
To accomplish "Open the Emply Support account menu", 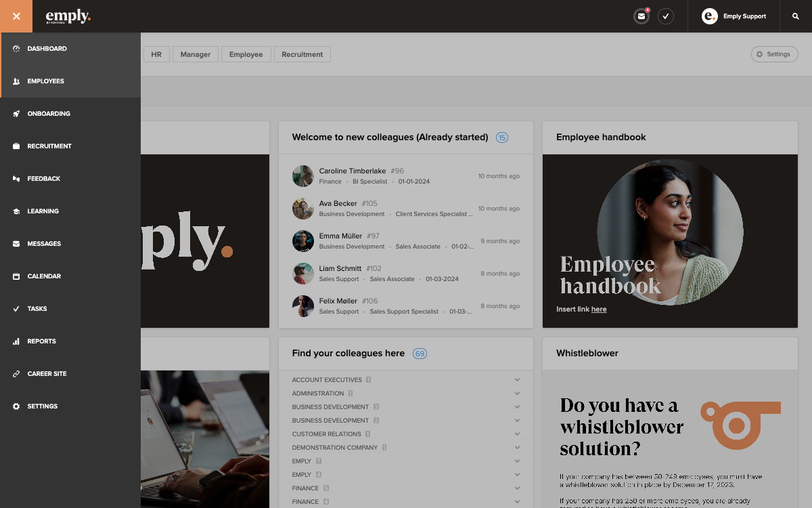I will pyautogui.click(x=734, y=16).
